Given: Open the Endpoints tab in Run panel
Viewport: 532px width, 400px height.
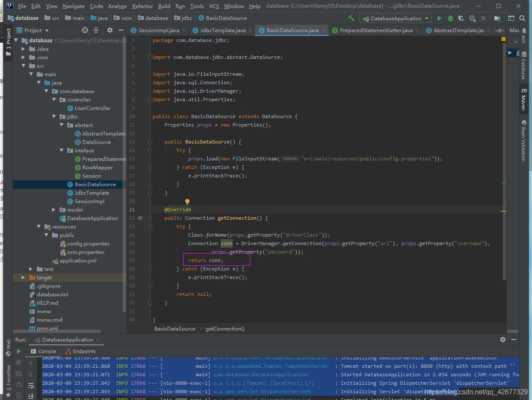Looking at the screenshot, I should click(84, 351).
